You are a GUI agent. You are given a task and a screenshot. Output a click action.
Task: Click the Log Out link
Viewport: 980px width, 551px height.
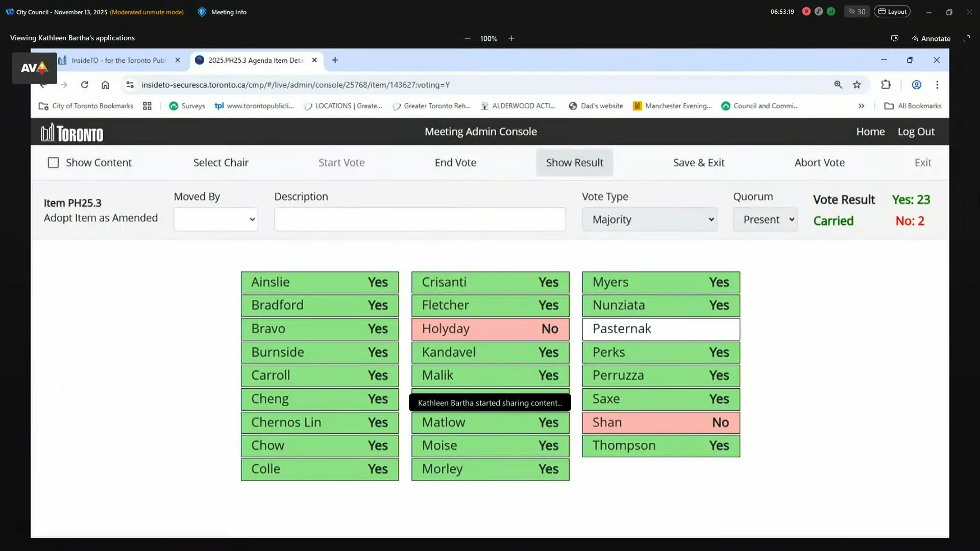click(x=916, y=132)
